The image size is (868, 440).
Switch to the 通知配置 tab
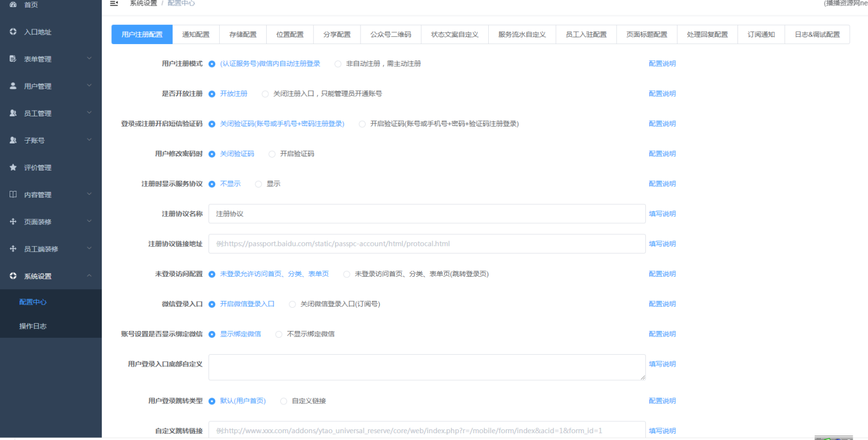[x=196, y=34]
